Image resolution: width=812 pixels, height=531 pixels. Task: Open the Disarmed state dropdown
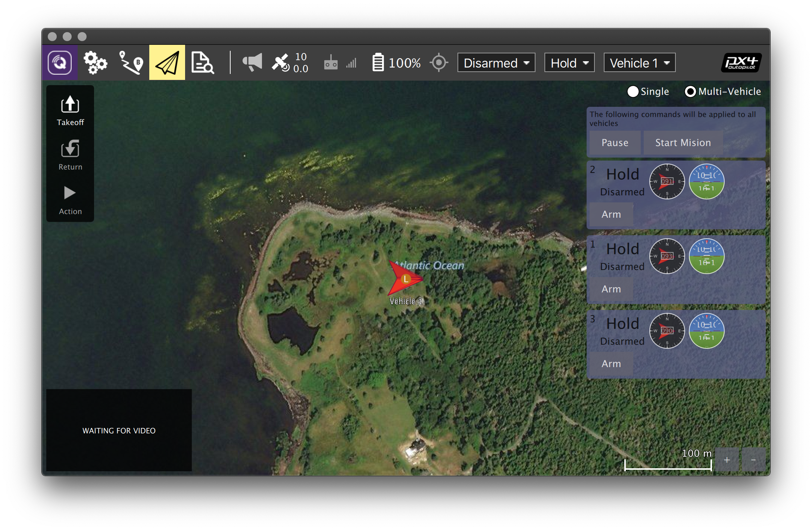point(496,63)
